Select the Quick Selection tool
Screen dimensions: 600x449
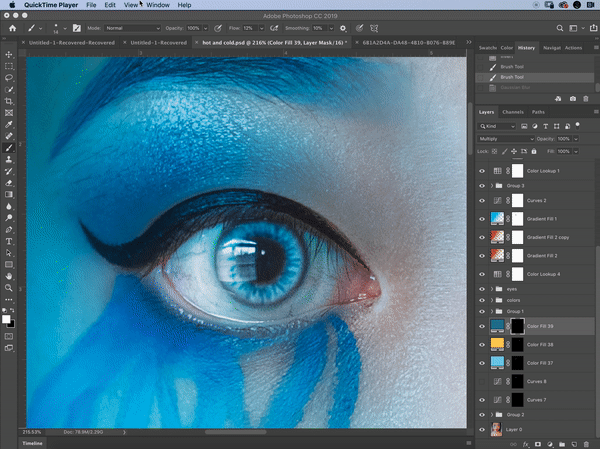(9, 90)
